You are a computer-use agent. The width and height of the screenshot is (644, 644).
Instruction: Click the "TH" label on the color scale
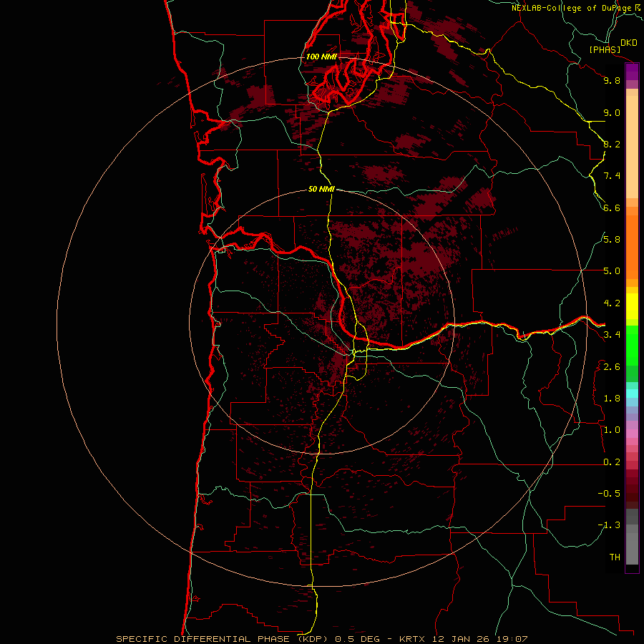(x=615, y=557)
